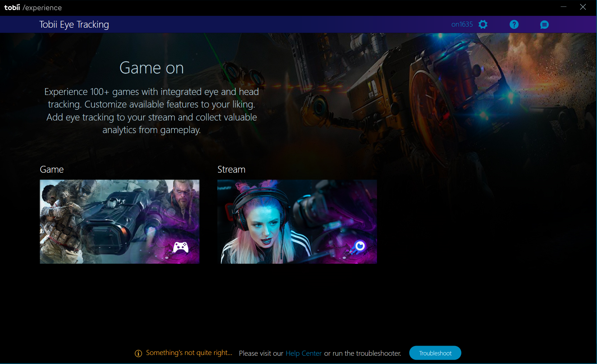Click the question mark help icon
This screenshot has height=364, width=597.
[514, 24]
